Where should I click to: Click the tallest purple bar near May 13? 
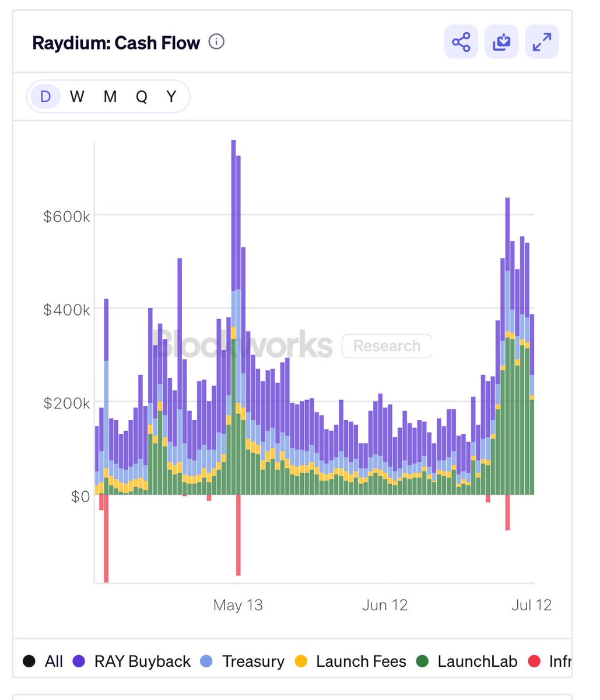[x=234, y=215]
